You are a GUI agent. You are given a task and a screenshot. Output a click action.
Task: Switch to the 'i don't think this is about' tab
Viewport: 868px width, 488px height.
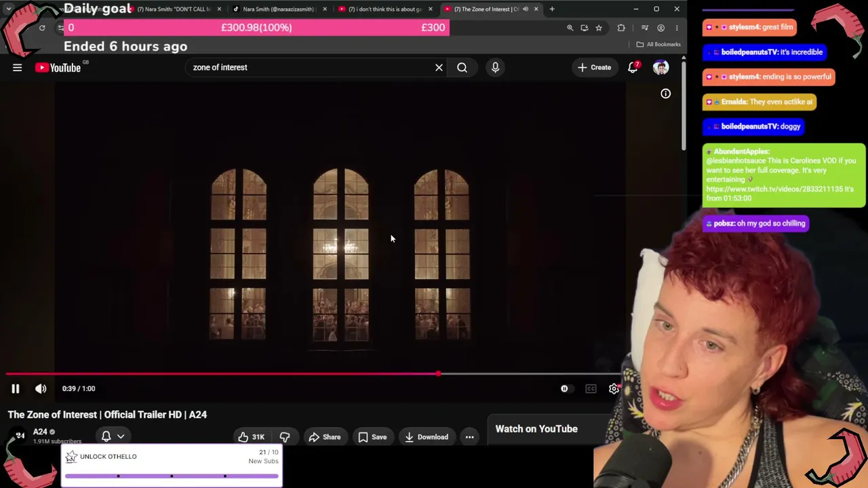click(x=385, y=9)
